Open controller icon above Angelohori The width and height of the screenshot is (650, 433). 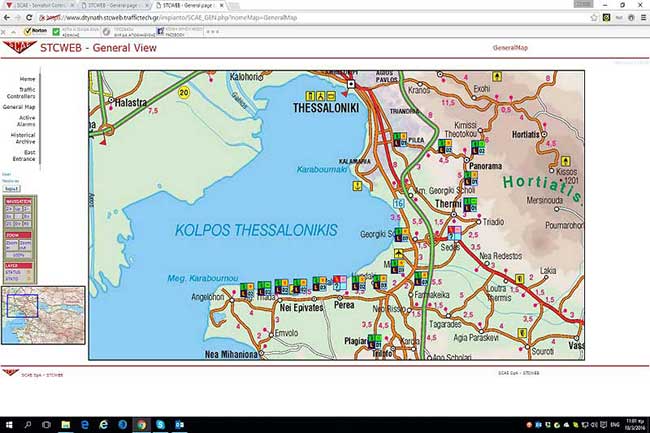(247, 290)
